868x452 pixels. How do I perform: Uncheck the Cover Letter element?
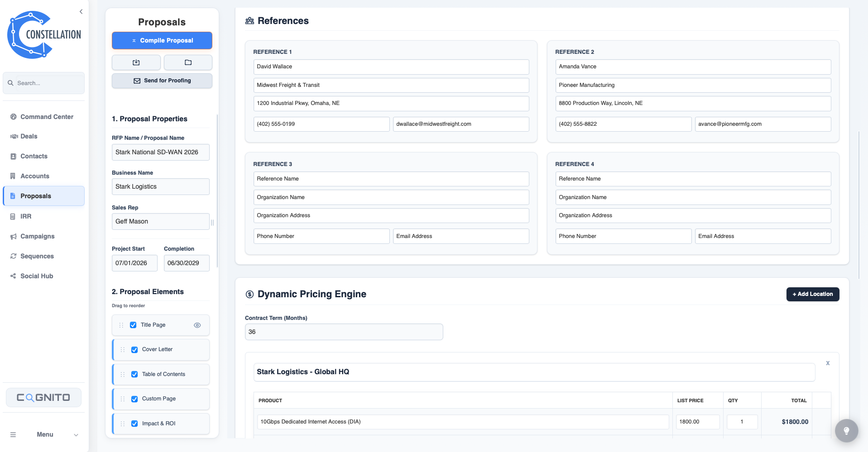tap(134, 349)
